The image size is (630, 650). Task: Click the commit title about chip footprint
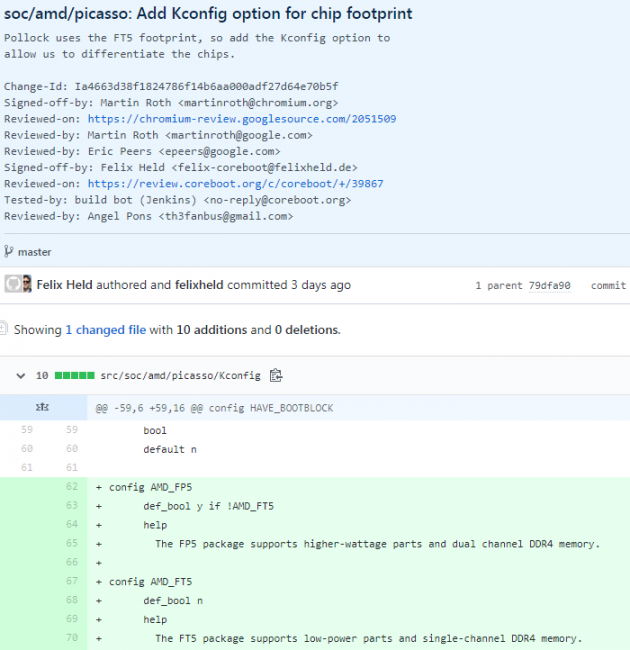pyautogui.click(x=208, y=14)
